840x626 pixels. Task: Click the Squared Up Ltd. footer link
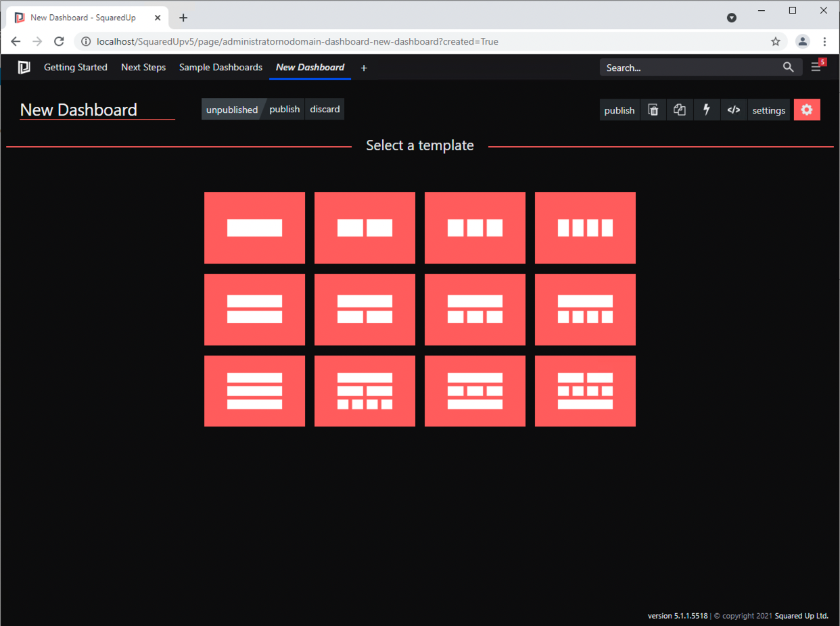pos(801,616)
